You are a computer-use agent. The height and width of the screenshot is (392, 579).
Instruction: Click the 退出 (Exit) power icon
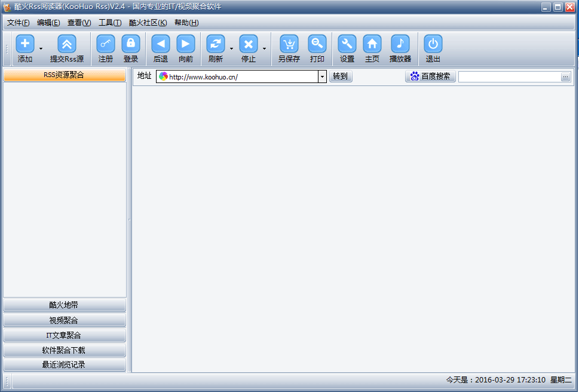[433, 44]
